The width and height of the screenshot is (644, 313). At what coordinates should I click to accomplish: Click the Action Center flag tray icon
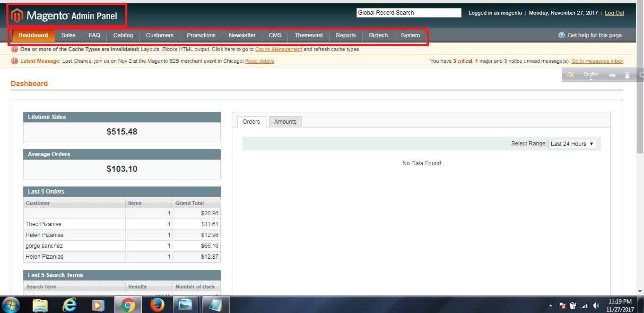pyautogui.click(x=562, y=305)
